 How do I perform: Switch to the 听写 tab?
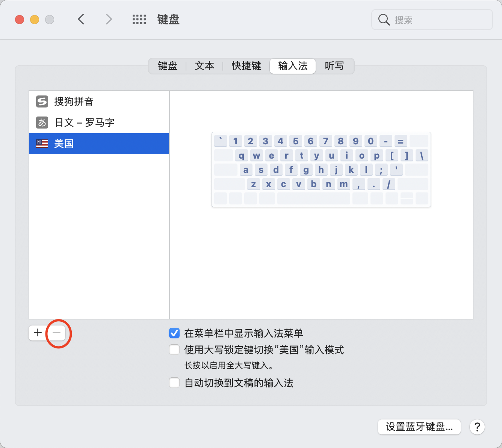click(334, 66)
